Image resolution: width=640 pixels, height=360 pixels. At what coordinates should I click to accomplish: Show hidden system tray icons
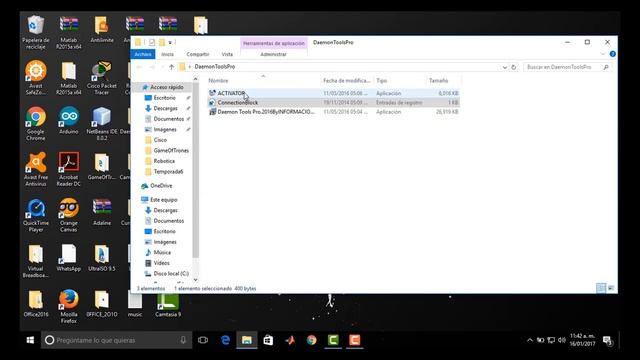[530, 340]
